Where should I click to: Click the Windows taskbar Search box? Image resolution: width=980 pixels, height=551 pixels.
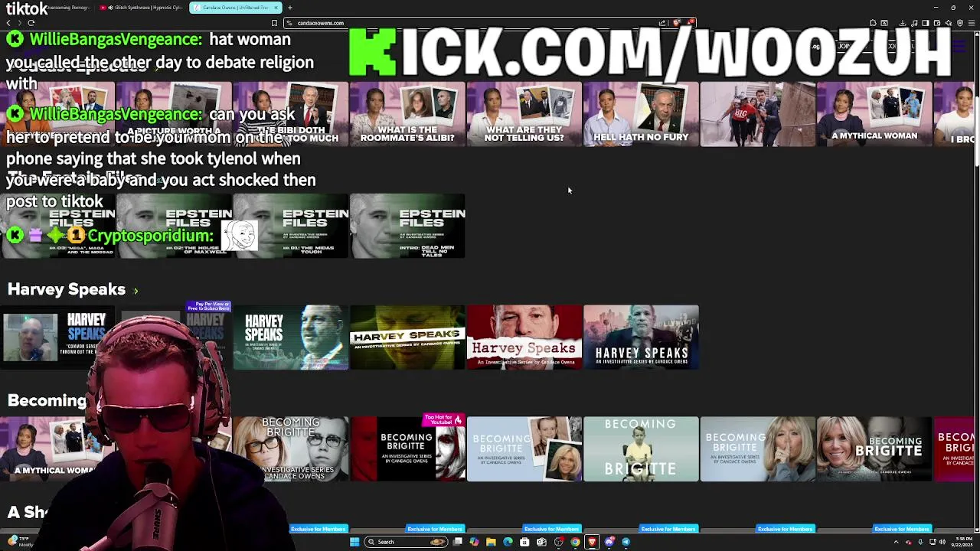tap(407, 542)
